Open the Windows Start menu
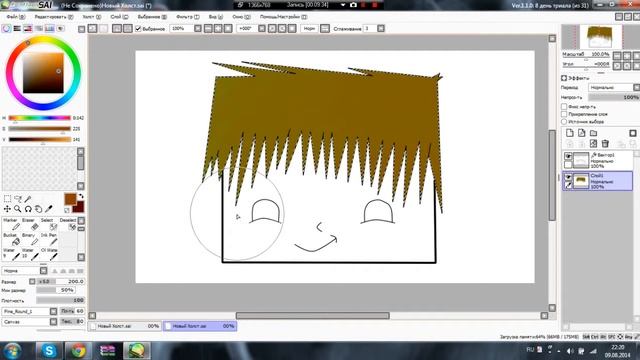The height and width of the screenshot is (360, 640). 12,351
